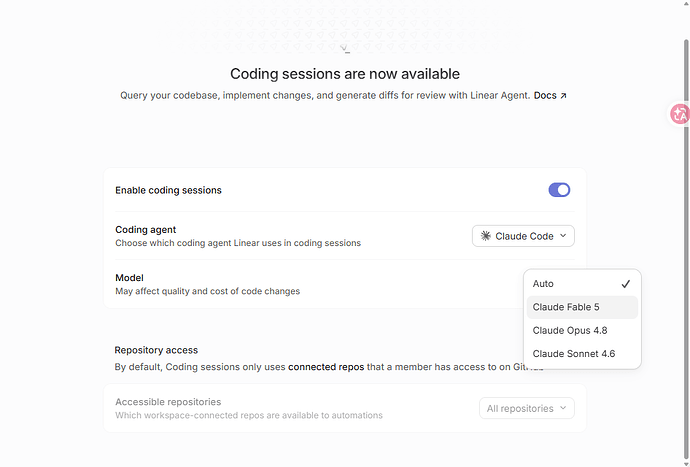Choose Claude Sonnet 4.6 model option

[582, 354]
